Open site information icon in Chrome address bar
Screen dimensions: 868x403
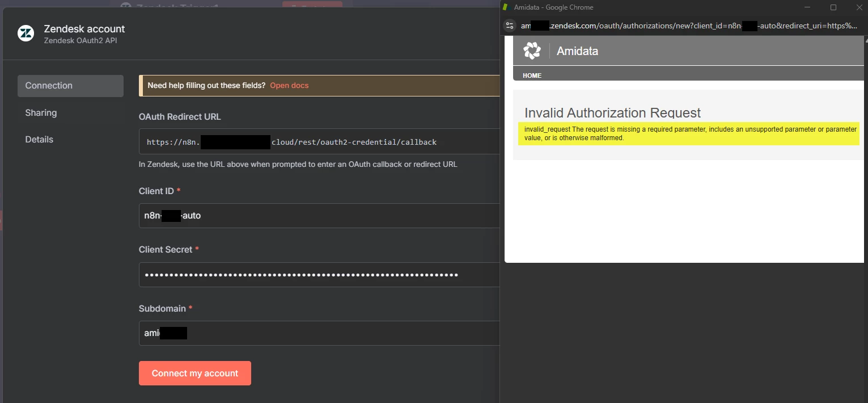click(x=510, y=26)
